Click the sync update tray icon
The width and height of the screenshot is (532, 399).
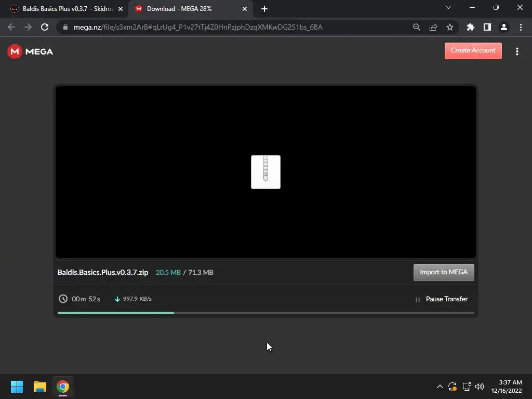453,387
